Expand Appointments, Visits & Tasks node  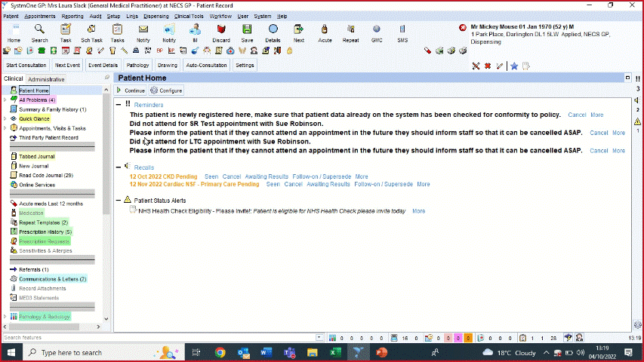coord(5,128)
